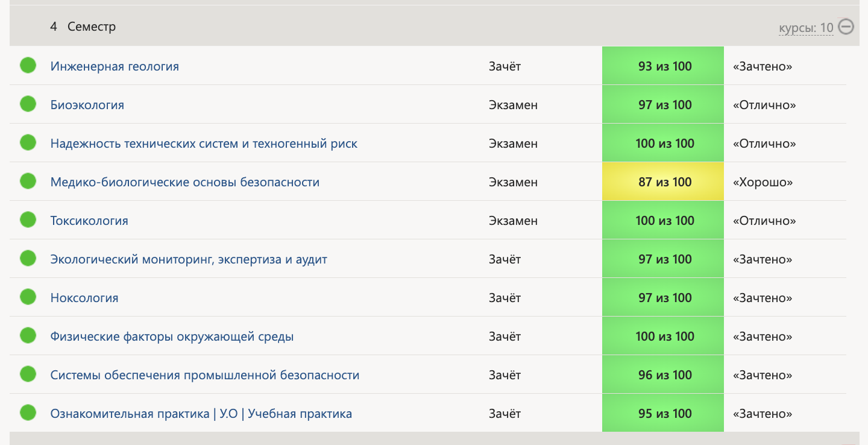The image size is (868, 445).
Task: Click the 95 из 100 score cell
Action: (663, 413)
